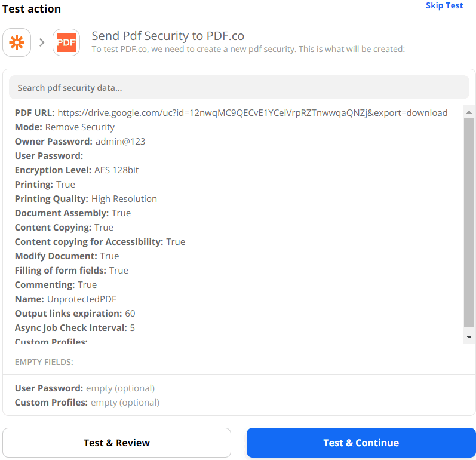Click the PDF.co app icon
Image resolution: width=476 pixels, height=460 pixels.
pyautogui.click(x=66, y=42)
